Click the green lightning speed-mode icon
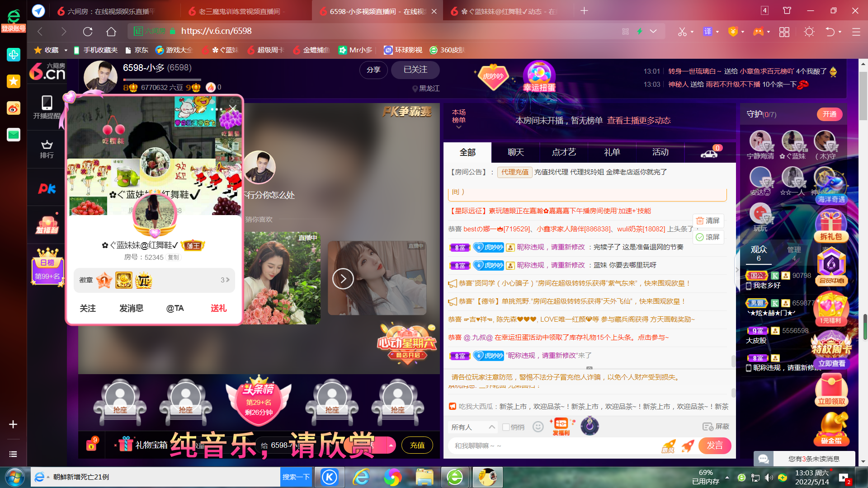Image resolution: width=868 pixels, height=488 pixels. [639, 31]
